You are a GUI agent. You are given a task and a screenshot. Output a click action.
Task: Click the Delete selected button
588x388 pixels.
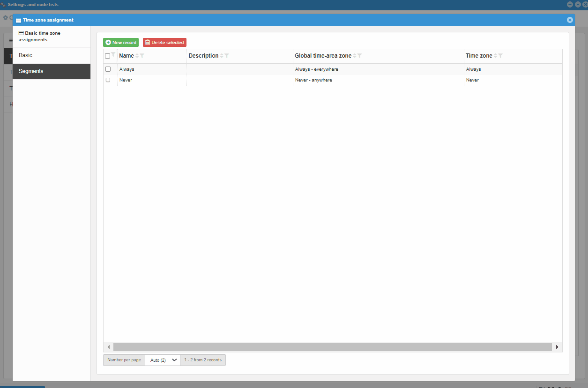(164, 43)
